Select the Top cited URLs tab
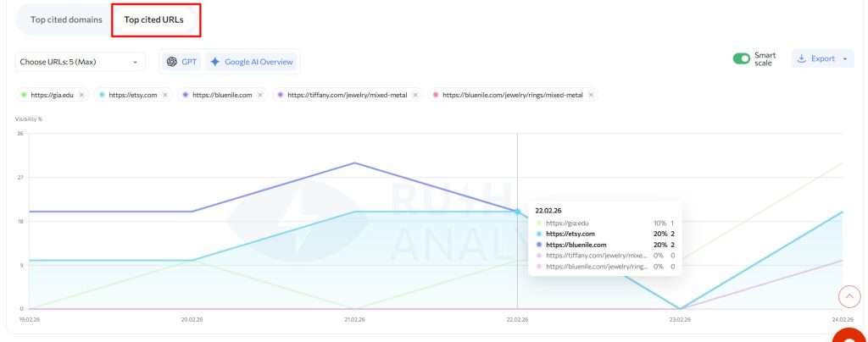 [153, 19]
